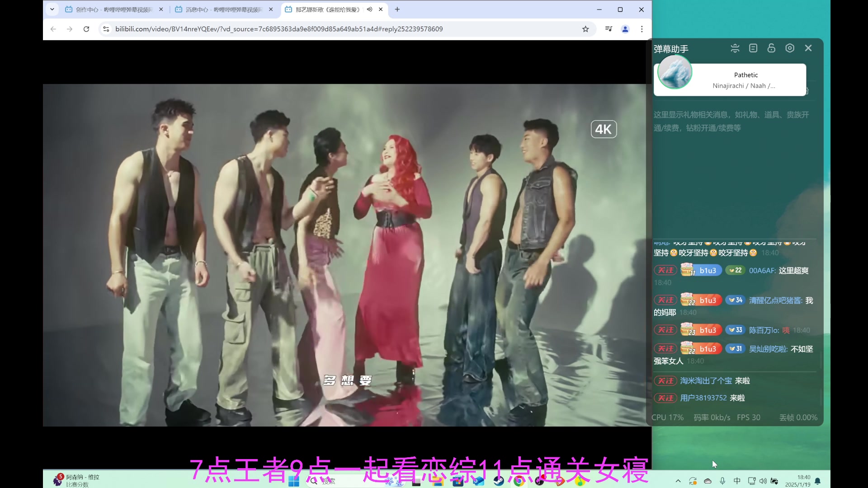Go back to the previous page

click(53, 29)
